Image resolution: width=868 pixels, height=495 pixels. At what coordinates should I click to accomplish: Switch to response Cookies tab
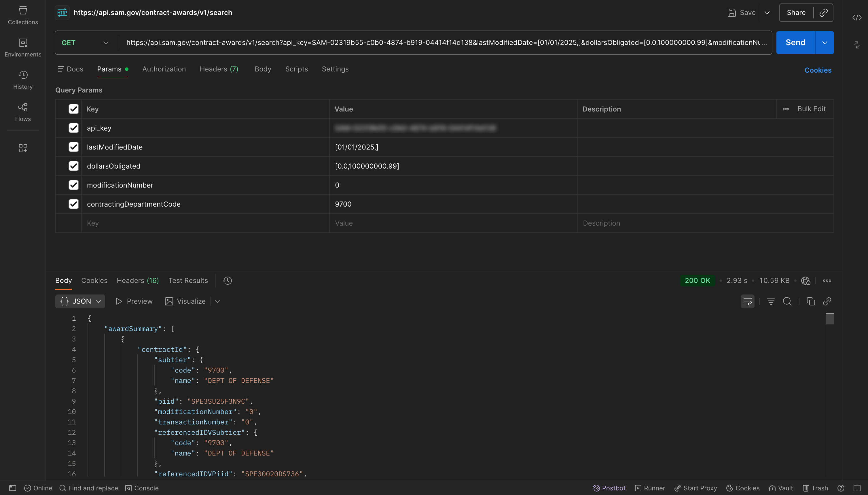(x=94, y=280)
